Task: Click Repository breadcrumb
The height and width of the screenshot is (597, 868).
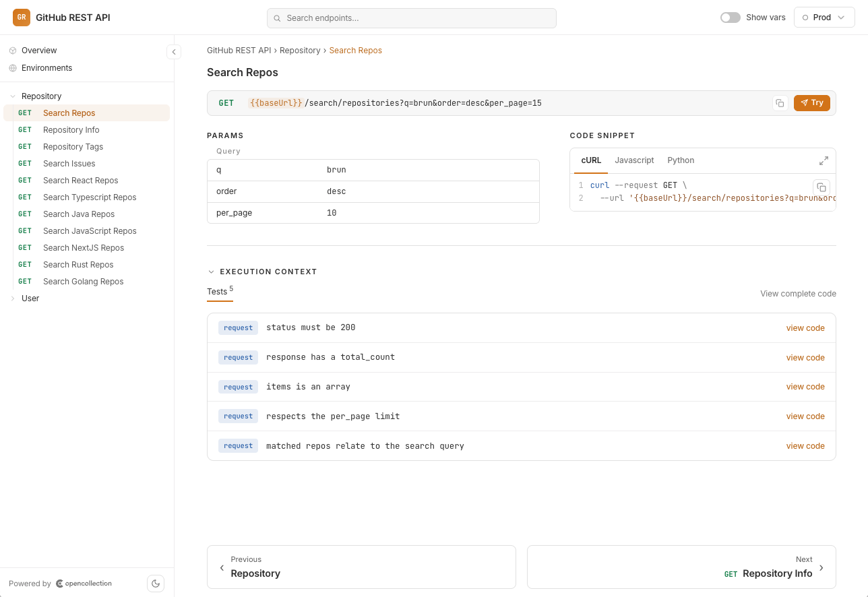Action: point(300,51)
